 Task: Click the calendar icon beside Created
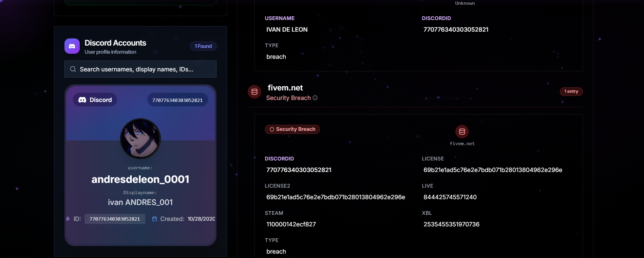click(x=154, y=219)
